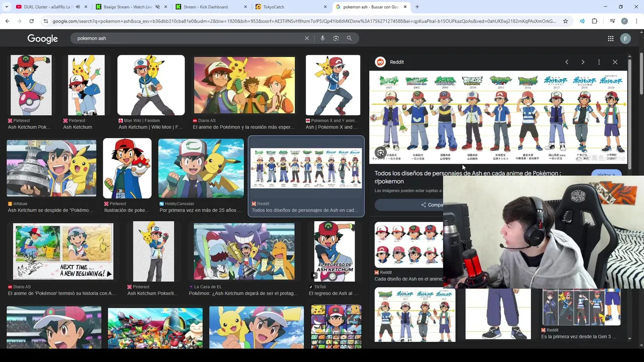Unmute the Baaigo Stream tab
The image size is (644, 362).
[157, 7]
